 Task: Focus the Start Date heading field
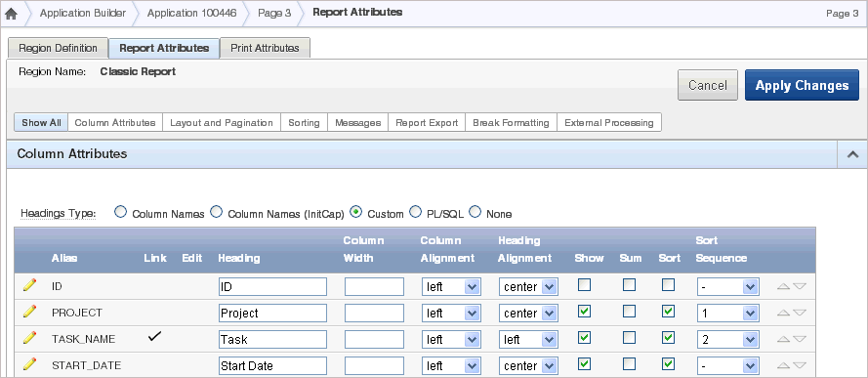click(272, 366)
